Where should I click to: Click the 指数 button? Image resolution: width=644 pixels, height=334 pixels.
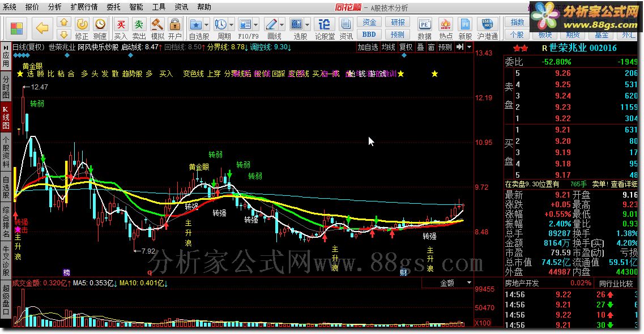click(517, 22)
